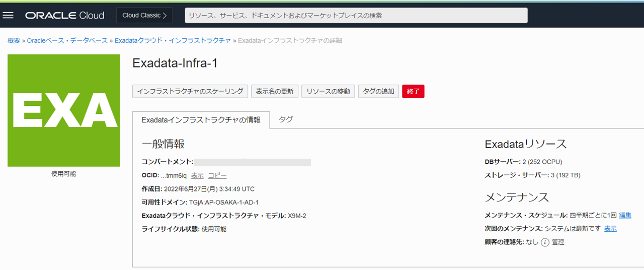Click the resource search field
This screenshot has width=644, height=270.
[356, 15]
